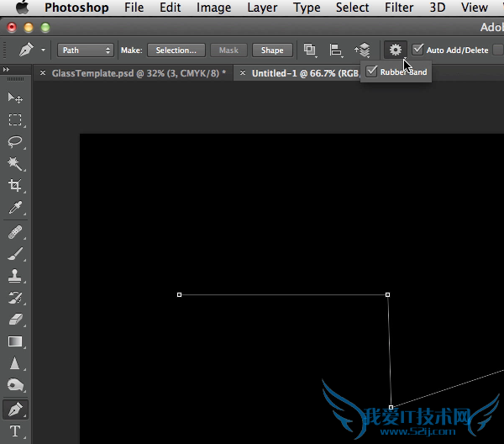Select the Move tool
504x444 pixels.
pyautogui.click(x=15, y=98)
